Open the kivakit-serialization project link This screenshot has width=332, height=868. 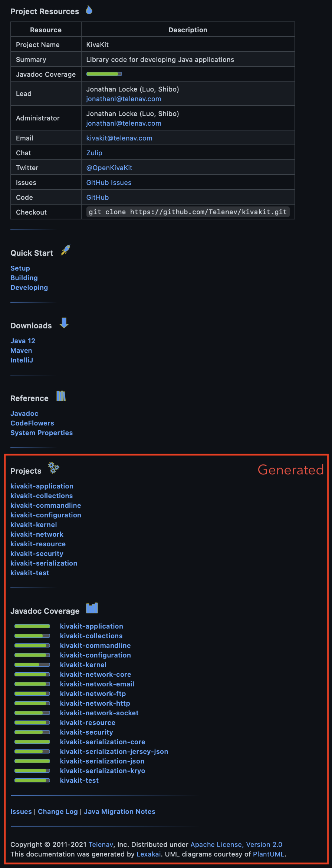click(44, 563)
